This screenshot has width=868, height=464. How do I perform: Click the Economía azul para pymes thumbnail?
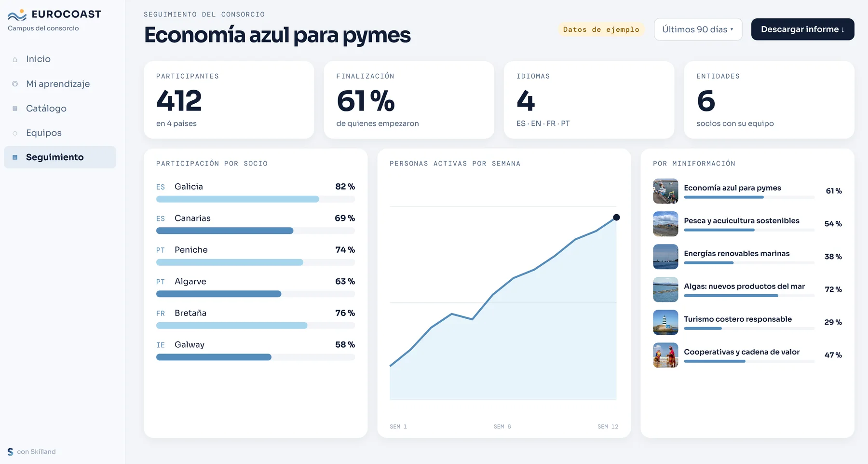tap(665, 191)
